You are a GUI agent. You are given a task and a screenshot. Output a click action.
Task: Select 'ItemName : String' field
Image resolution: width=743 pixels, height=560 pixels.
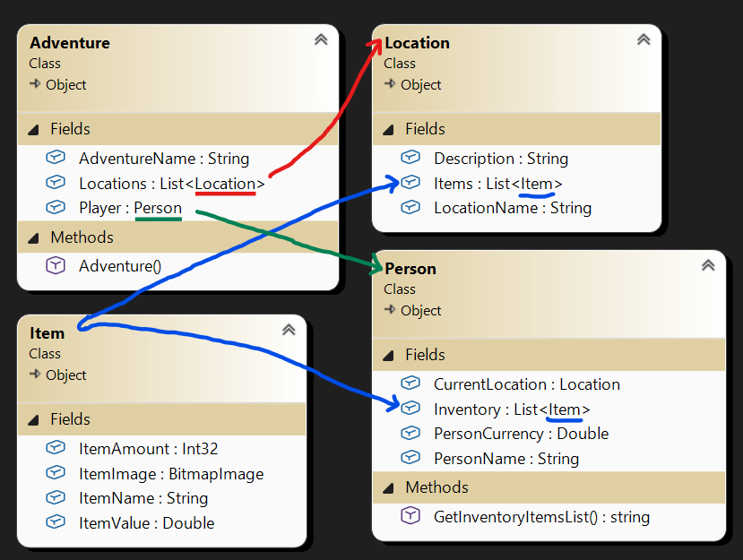[143, 498]
